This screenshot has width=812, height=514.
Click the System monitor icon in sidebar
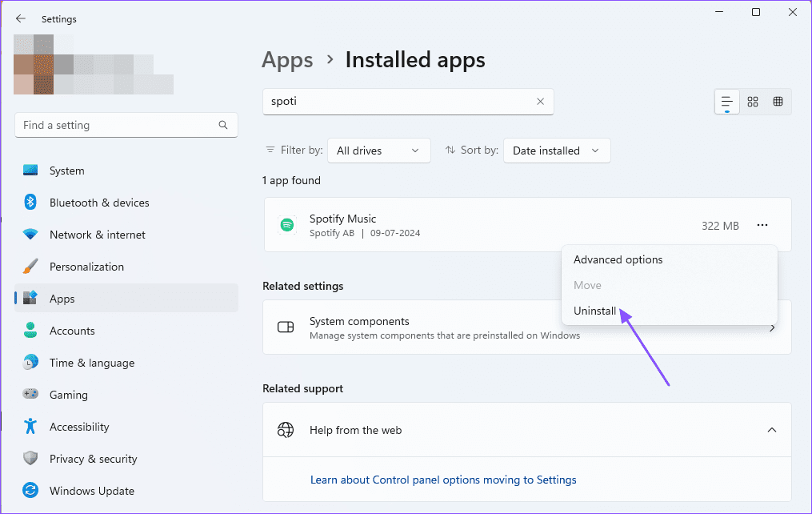tap(30, 170)
